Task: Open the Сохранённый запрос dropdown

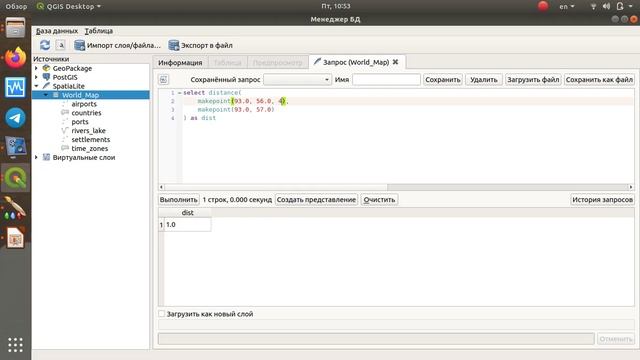Action: click(x=297, y=80)
